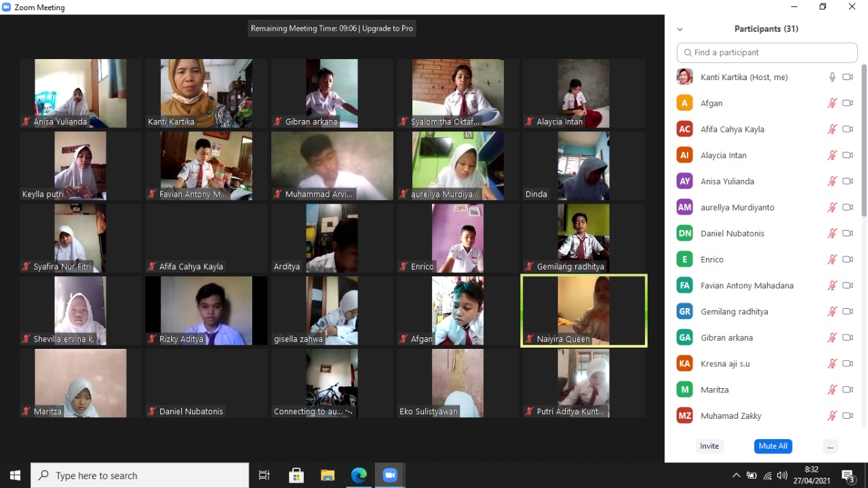The width and height of the screenshot is (868, 488).
Task: Click Kanti Kartika's microphone icon
Action: click(x=832, y=77)
